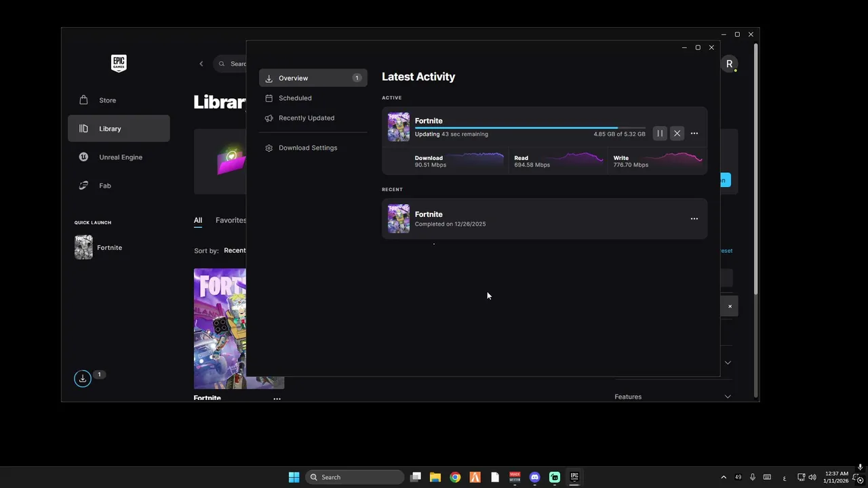Viewport: 868px width, 488px height.
Task: Pause the active Fortnite update
Action: tap(660, 134)
